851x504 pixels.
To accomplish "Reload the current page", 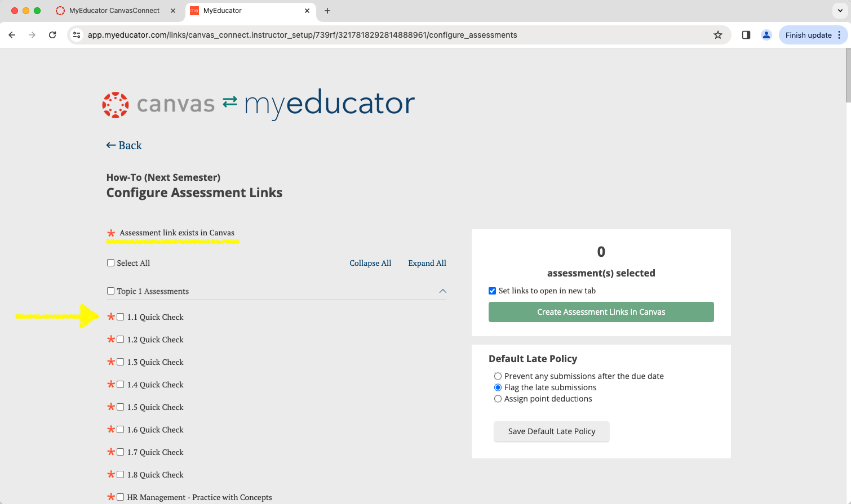I will [52, 35].
